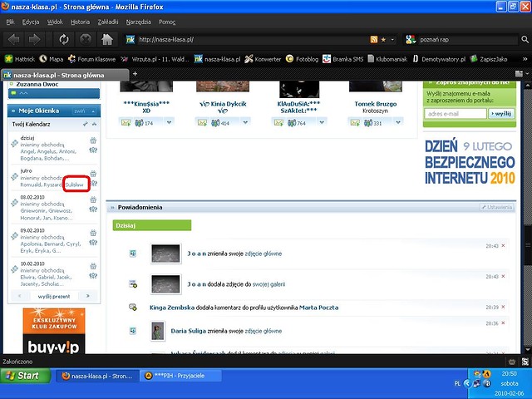Click the wyślij prezent link

point(54,296)
